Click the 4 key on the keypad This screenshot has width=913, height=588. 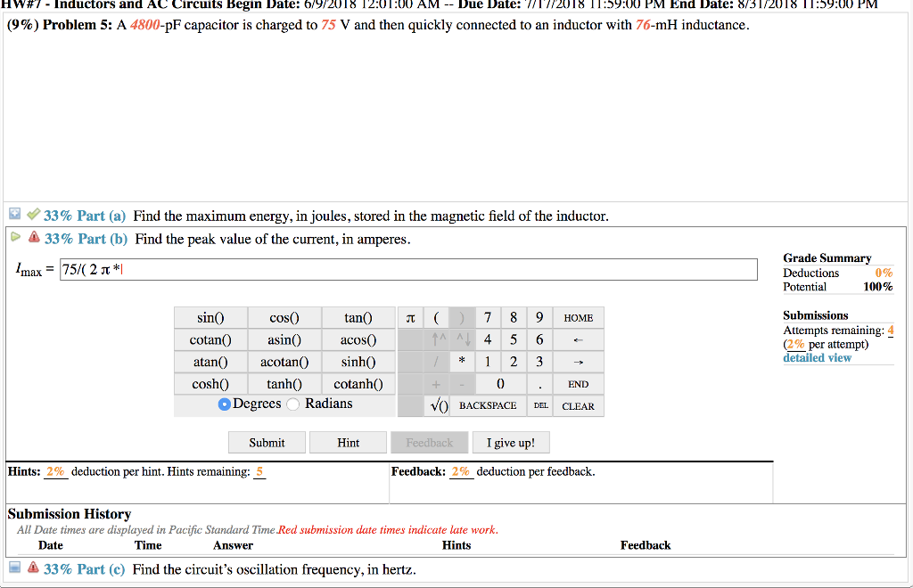click(x=488, y=339)
